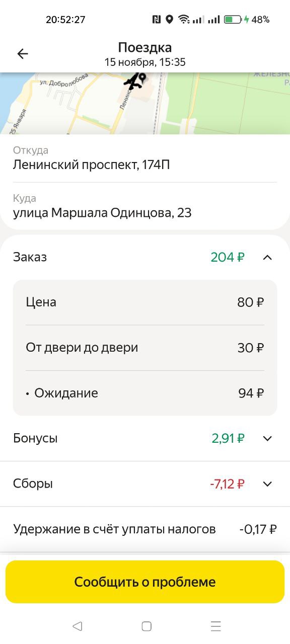Screen dimensions: 290x644
Task: Select the Wi-Fi icon in the status bar
Action: tap(183, 19)
